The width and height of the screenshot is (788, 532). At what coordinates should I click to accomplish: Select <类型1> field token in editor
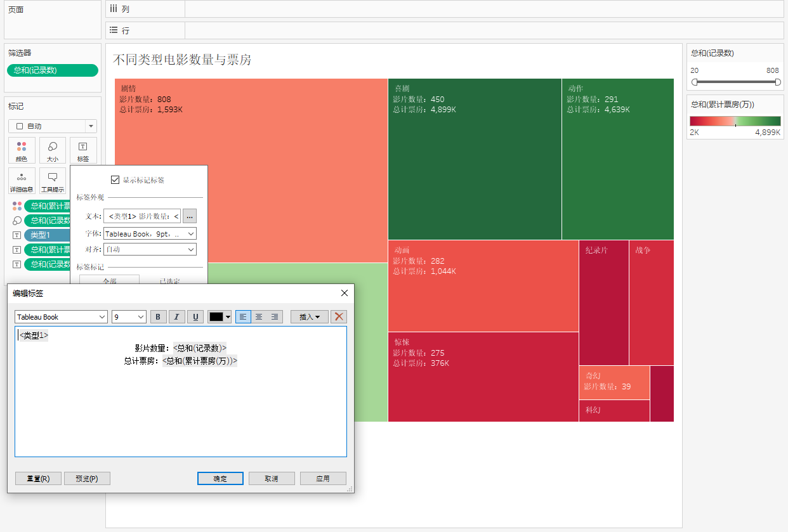point(34,335)
